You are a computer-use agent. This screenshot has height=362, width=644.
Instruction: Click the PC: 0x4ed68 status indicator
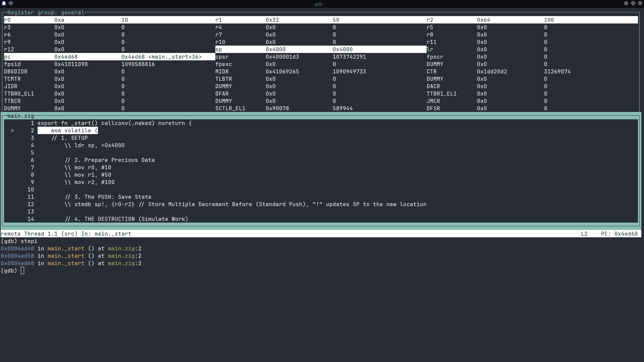[619, 234]
